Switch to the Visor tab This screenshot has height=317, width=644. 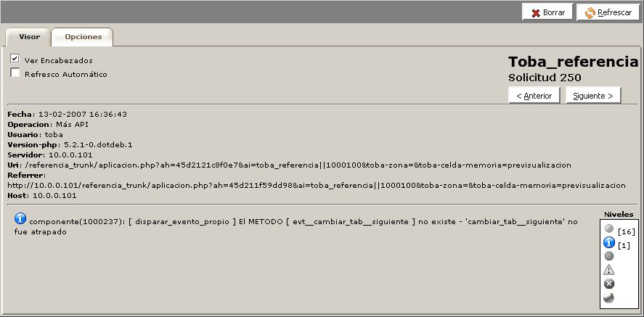29,37
